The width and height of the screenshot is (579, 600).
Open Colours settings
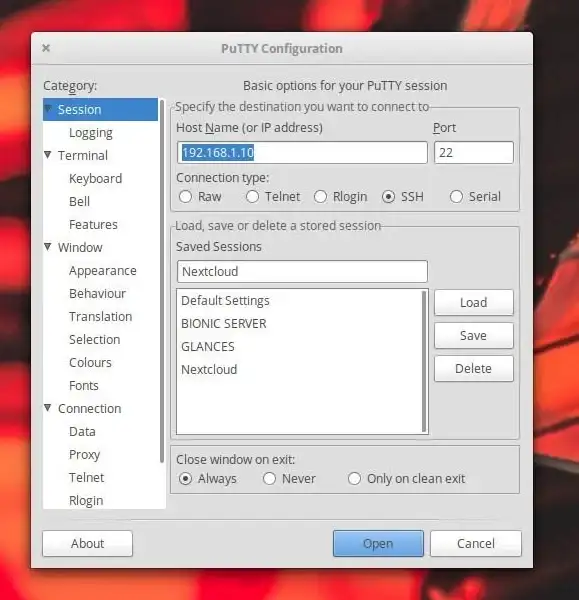click(90, 362)
